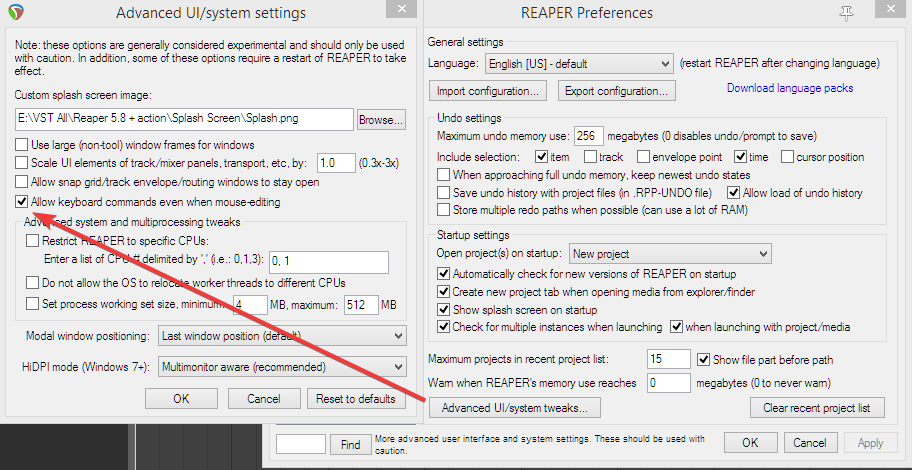Click Reset to defaults button
The width and height of the screenshot is (912, 470).
point(356,398)
